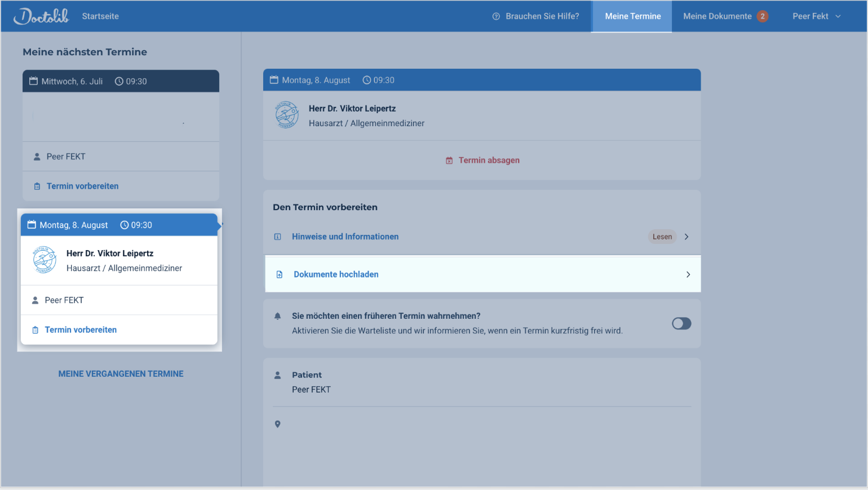Click the help question mark icon

coord(496,16)
